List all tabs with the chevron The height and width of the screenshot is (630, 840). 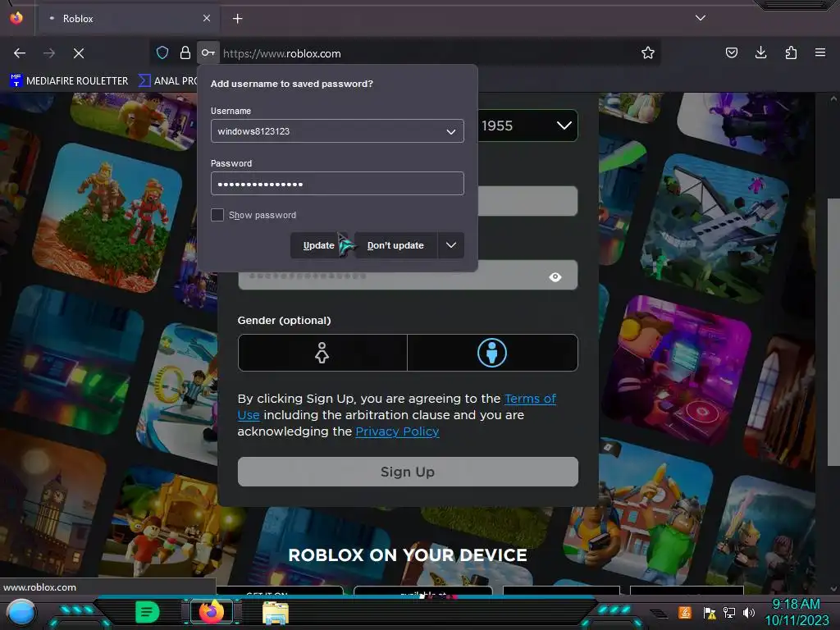701,18
